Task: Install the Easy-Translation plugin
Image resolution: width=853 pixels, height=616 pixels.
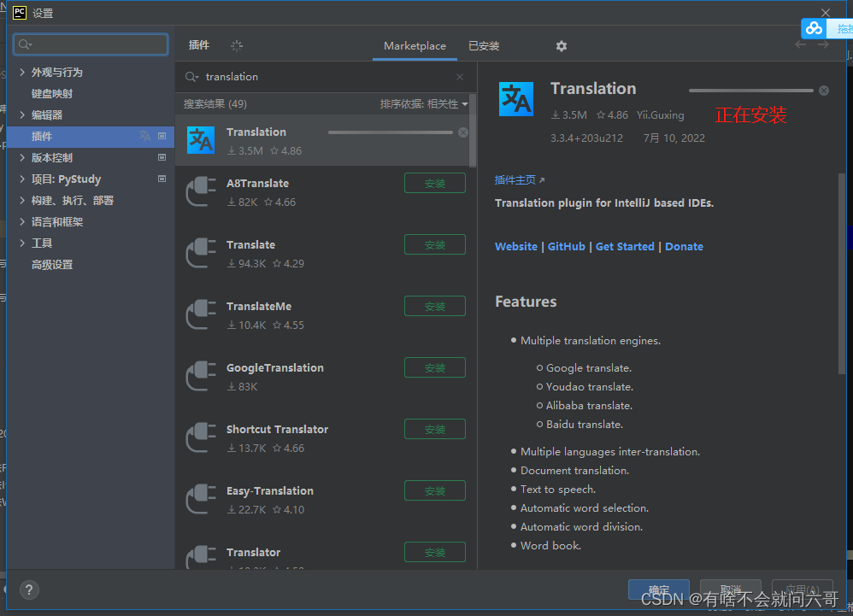Action: click(435, 490)
